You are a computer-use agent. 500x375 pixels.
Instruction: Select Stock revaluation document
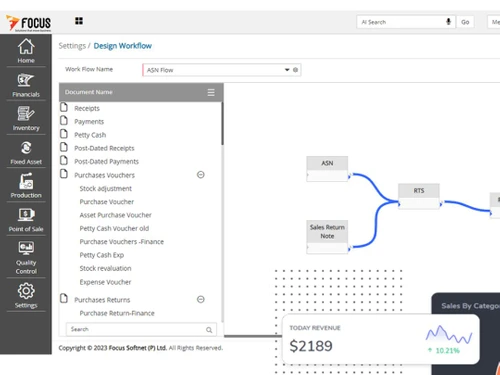(105, 268)
